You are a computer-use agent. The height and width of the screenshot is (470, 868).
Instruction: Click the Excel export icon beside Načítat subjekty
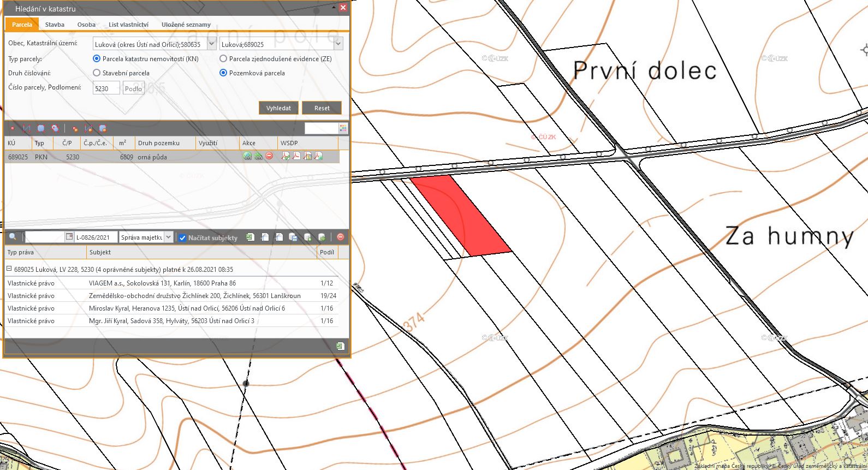tap(250, 237)
